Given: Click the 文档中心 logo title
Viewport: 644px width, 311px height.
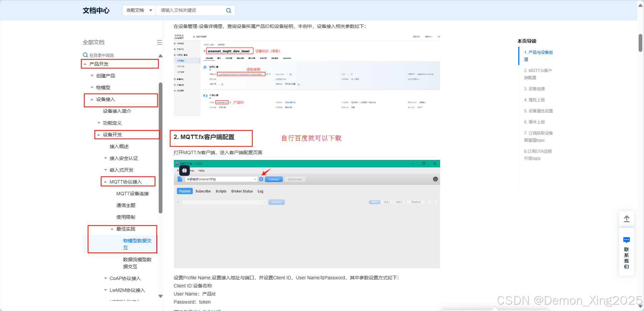Looking at the screenshot, I should [x=96, y=10].
